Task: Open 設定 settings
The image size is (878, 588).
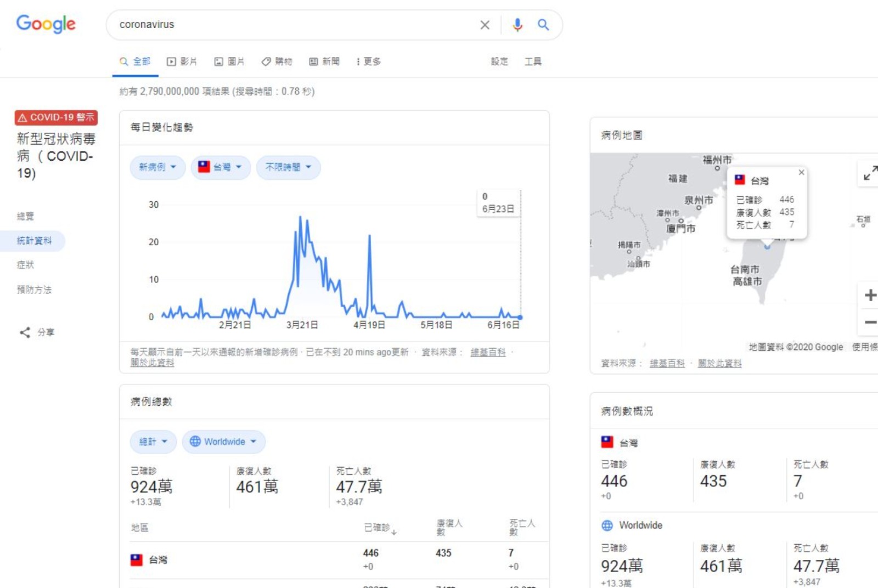Action: click(499, 61)
